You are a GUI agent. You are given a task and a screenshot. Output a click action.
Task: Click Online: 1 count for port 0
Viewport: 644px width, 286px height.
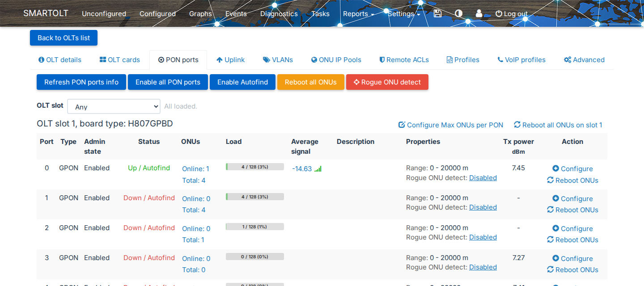tap(196, 169)
